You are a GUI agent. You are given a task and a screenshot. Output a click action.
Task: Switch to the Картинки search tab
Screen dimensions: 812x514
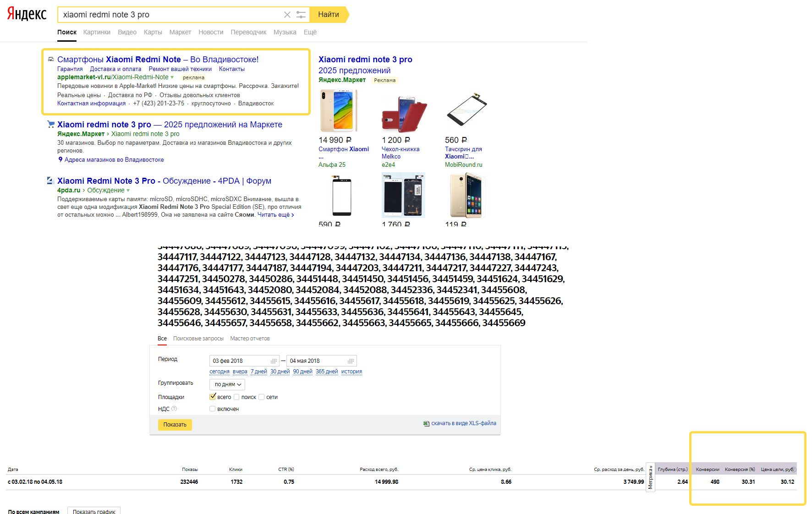[97, 32]
